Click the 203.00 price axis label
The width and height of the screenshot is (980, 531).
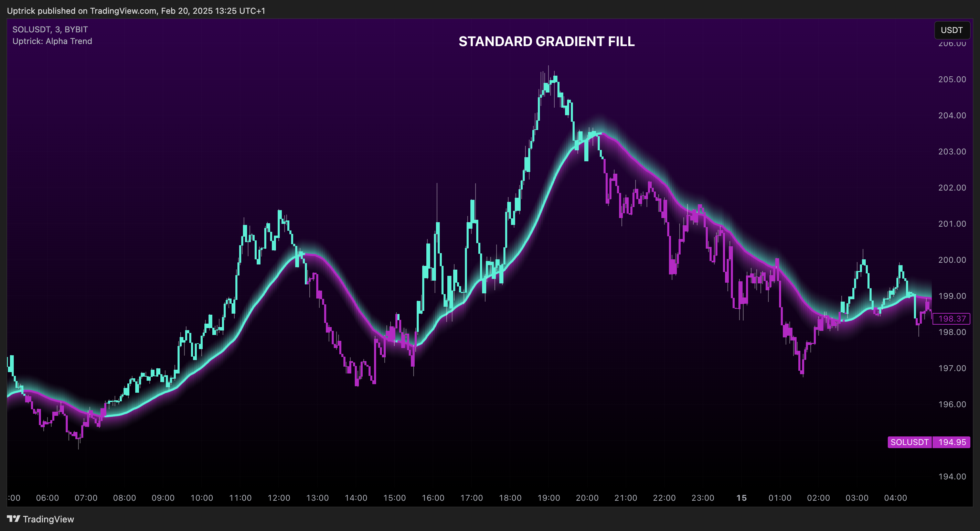click(x=952, y=151)
